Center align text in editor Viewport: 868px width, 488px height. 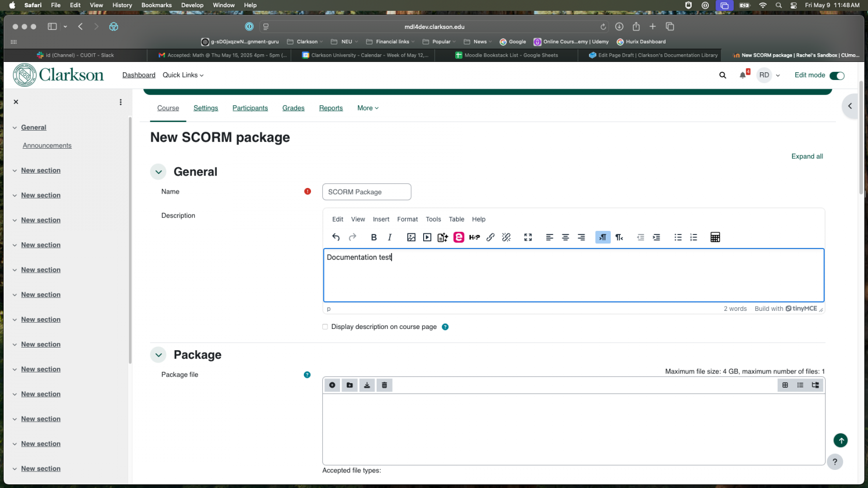click(565, 237)
